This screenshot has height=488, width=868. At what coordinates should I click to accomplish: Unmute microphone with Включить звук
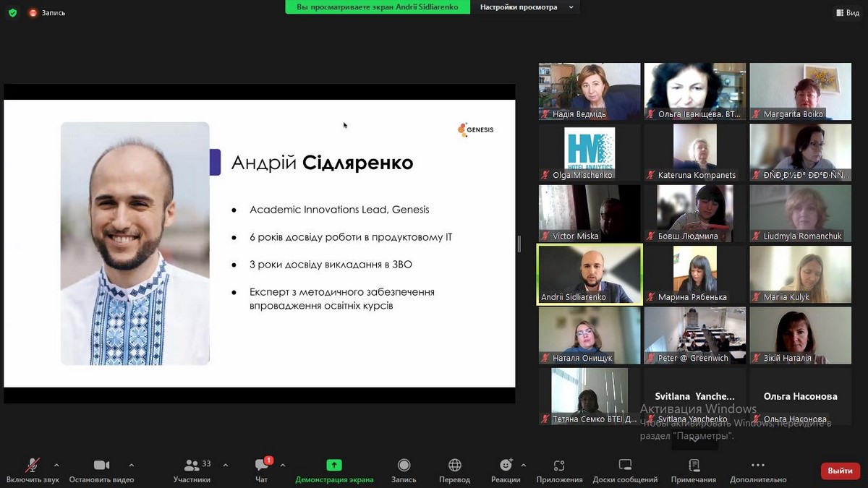click(x=33, y=466)
